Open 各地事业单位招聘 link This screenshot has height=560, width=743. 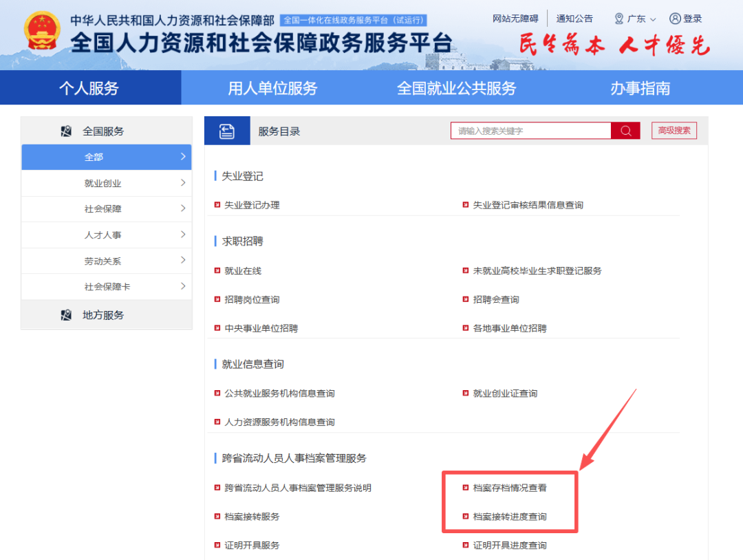pyautogui.click(x=509, y=328)
